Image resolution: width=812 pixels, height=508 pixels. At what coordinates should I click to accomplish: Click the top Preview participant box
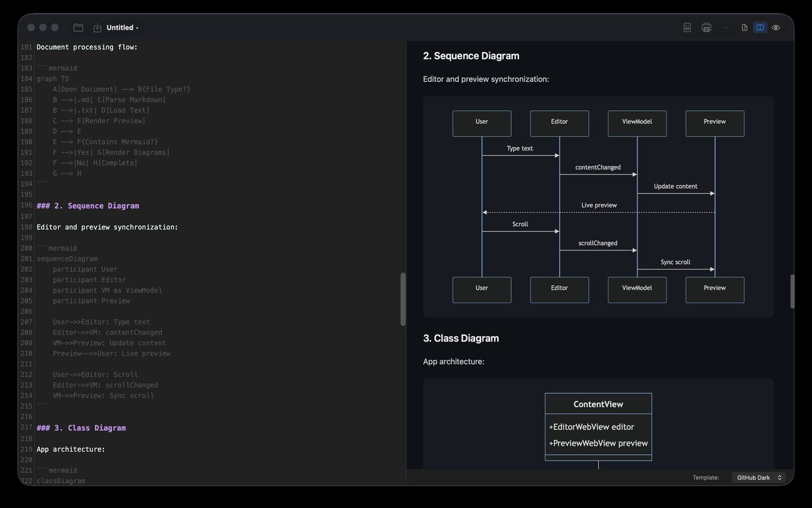[x=715, y=123]
